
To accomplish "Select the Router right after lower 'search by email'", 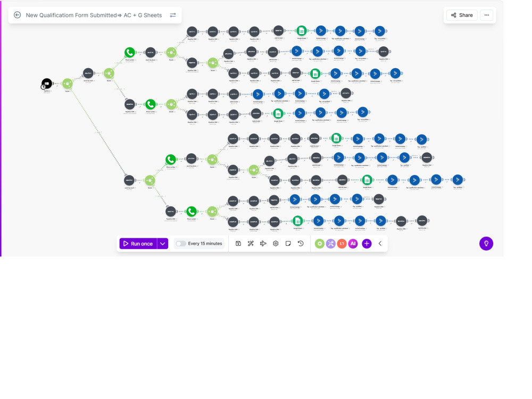I will pos(150,180).
